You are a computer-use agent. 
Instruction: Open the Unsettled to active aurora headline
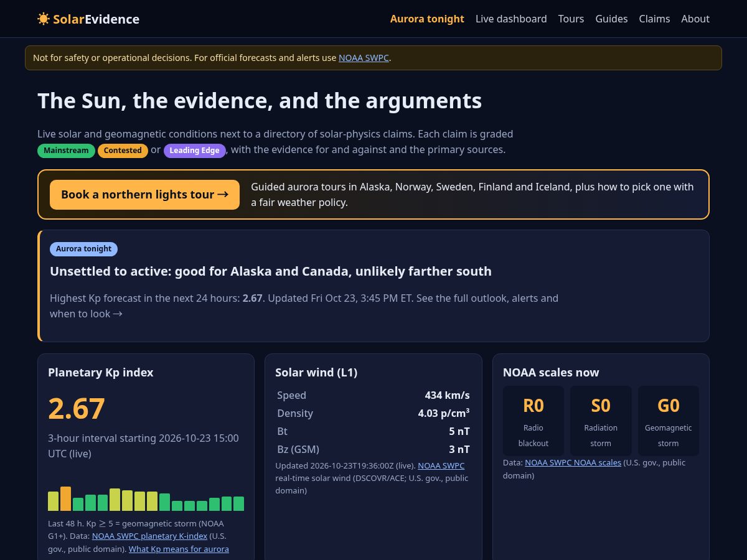click(x=271, y=271)
